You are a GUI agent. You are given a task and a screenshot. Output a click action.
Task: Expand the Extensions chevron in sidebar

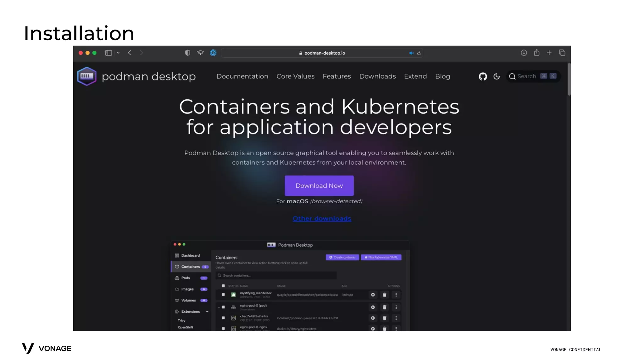207,311
